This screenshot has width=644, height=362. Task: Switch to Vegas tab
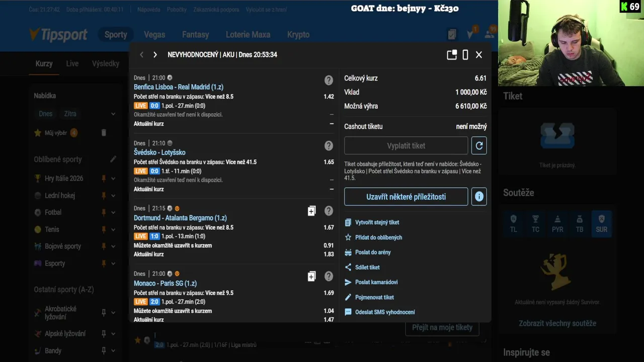(154, 35)
